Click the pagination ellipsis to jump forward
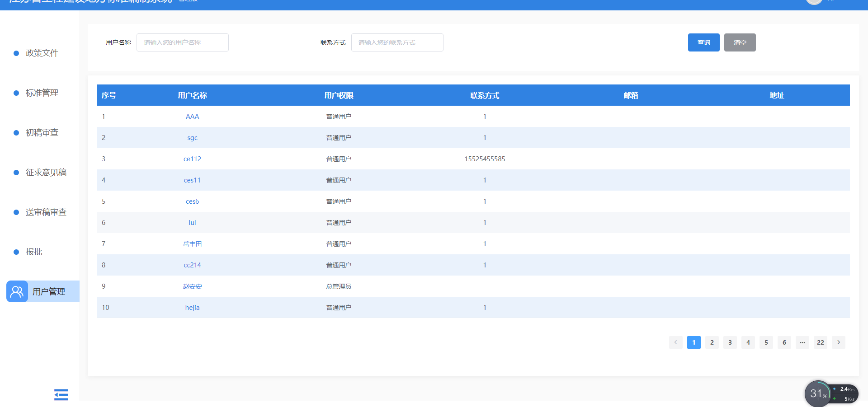 802,342
